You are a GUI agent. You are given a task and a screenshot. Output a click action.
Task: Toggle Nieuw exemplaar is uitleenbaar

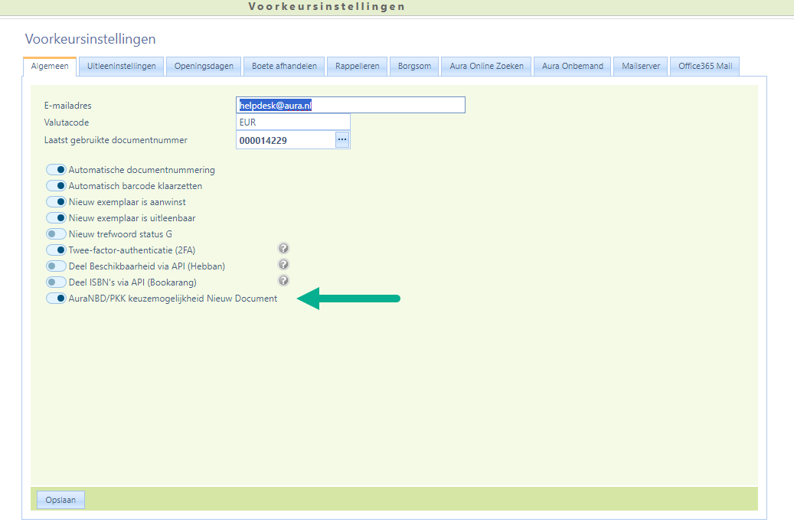[x=57, y=218]
